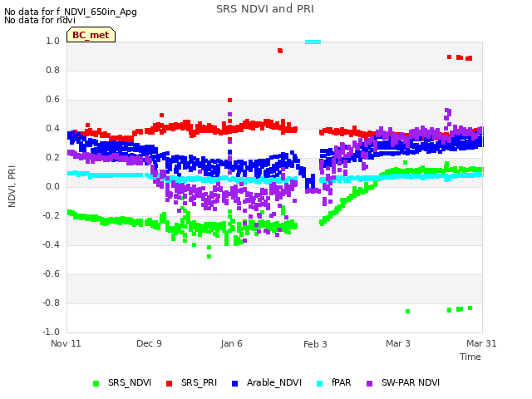Click the cyan fPAR legend swatch
The height and width of the screenshot is (399, 532).
tap(319, 383)
